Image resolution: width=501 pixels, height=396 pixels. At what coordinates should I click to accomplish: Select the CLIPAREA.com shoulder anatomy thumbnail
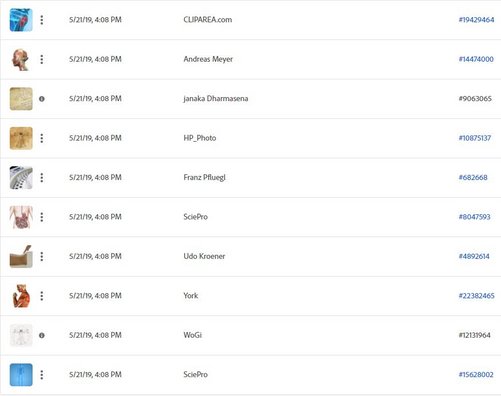coord(21,20)
